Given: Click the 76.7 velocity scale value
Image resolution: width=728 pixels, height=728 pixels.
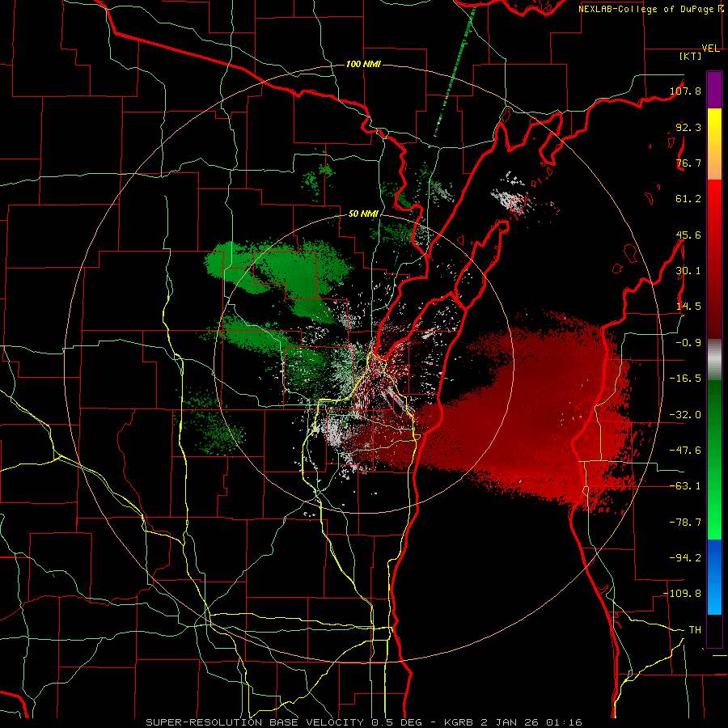Looking at the screenshot, I should pyautogui.click(x=688, y=163).
